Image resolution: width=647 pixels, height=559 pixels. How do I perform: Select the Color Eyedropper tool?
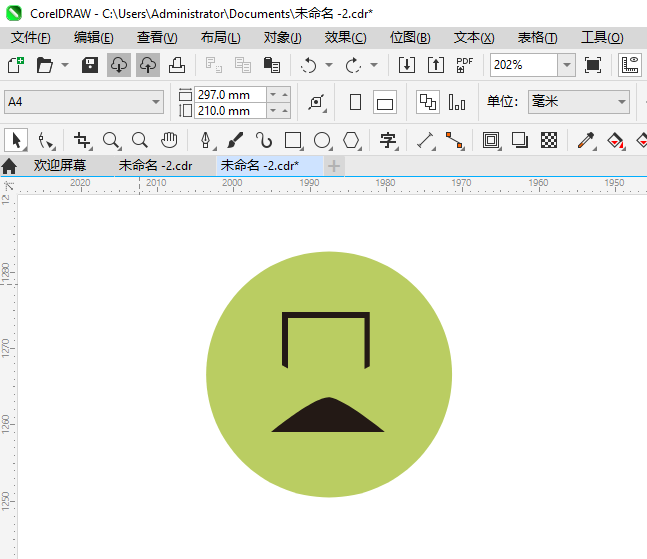click(x=586, y=140)
